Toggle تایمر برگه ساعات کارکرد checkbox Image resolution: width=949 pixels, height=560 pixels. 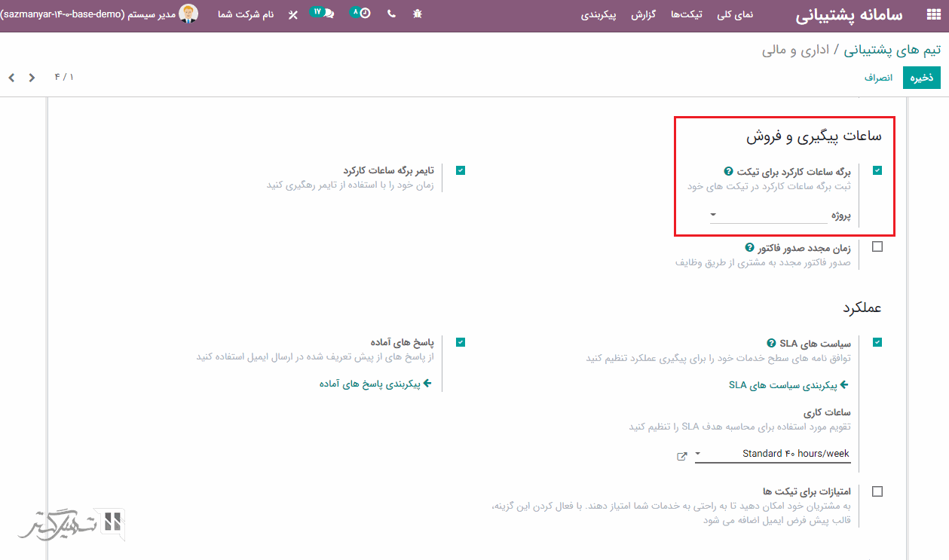[461, 171]
